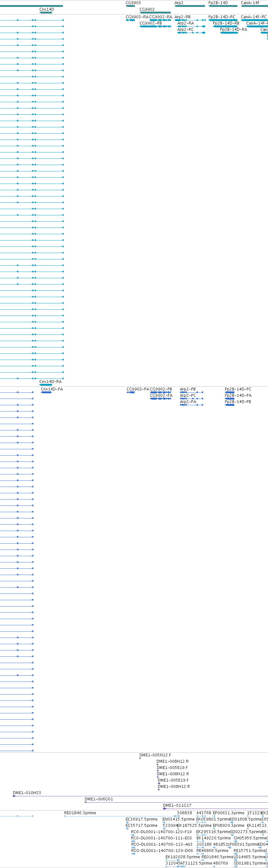This screenshot has width=268, height=868.
Task: Choose transcript Arp2-RC
Action: (185, 30)
